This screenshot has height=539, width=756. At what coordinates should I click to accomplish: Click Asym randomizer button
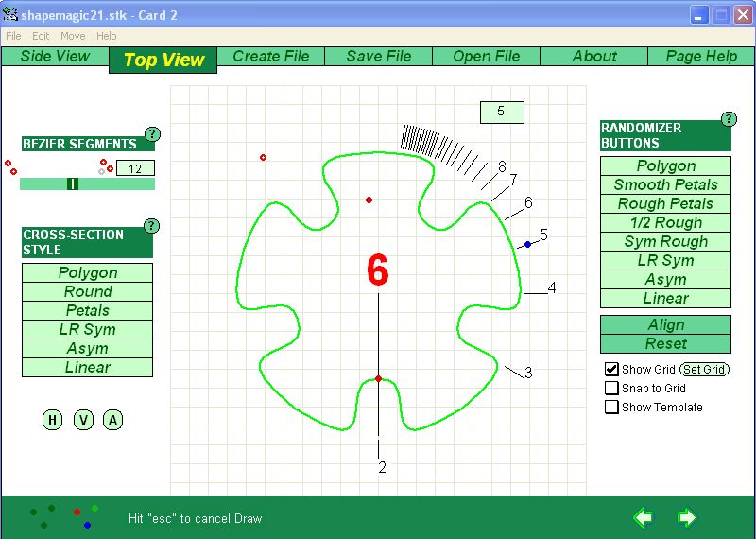click(x=666, y=279)
